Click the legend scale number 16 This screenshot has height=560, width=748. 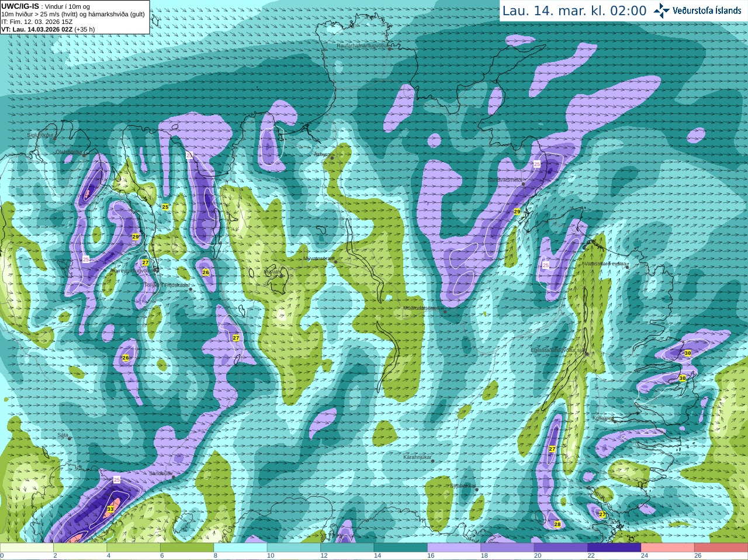click(x=431, y=556)
